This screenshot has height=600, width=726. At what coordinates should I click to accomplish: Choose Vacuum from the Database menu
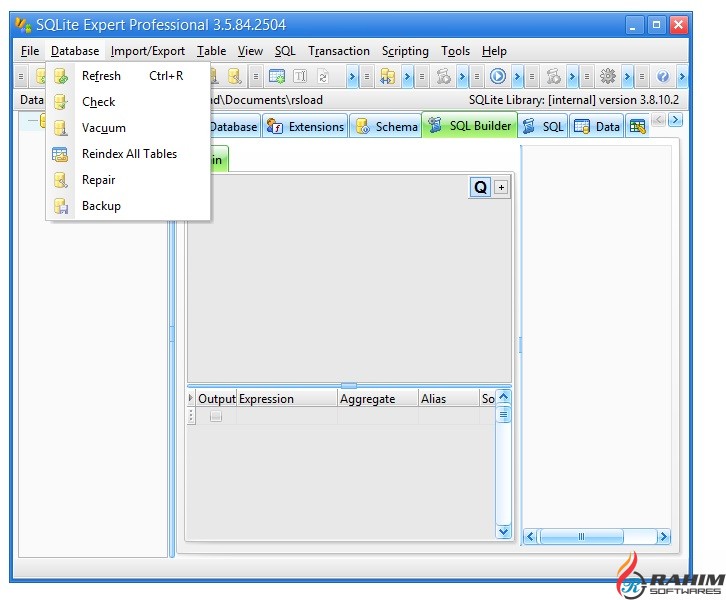pos(128,128)
